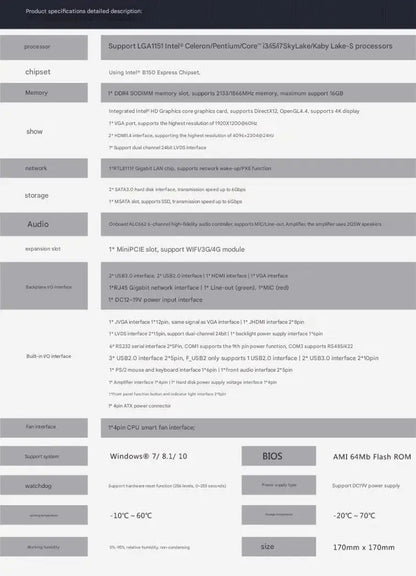Click the Audio label cell

(44, 224)
